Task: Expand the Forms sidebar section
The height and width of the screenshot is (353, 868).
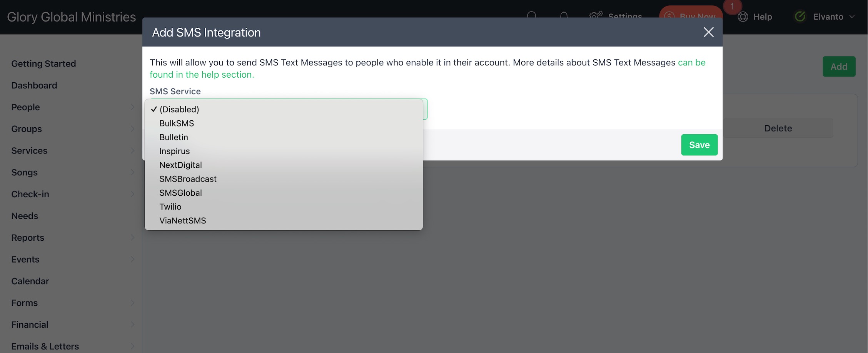Action: click(x=72, y=303)
